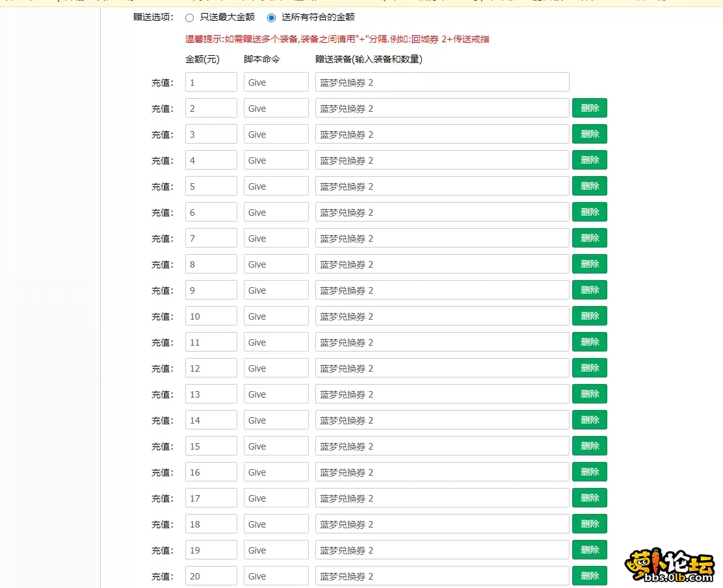723x588 pixels.
Task: Click the amount field containing 5
Action: tap(211, 186)
